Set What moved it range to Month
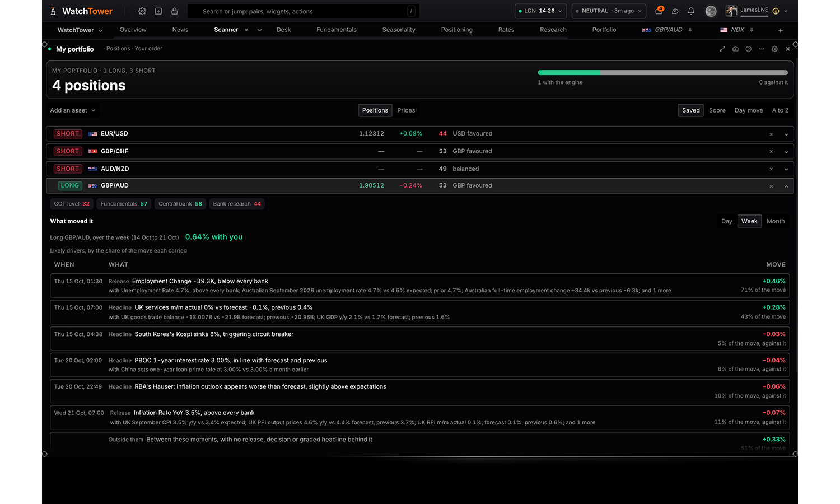The image size is (840, 504). tap(776, 221)
